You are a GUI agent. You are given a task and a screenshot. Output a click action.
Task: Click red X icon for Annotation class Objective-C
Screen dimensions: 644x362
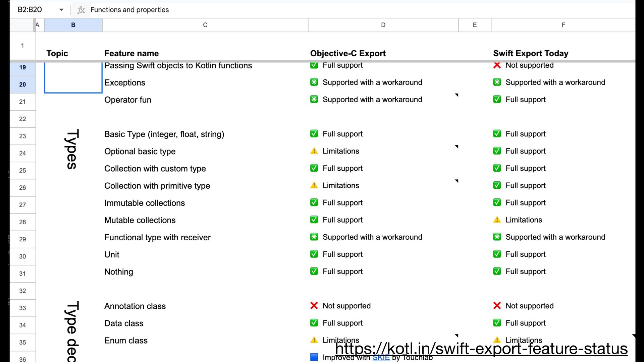314,306
